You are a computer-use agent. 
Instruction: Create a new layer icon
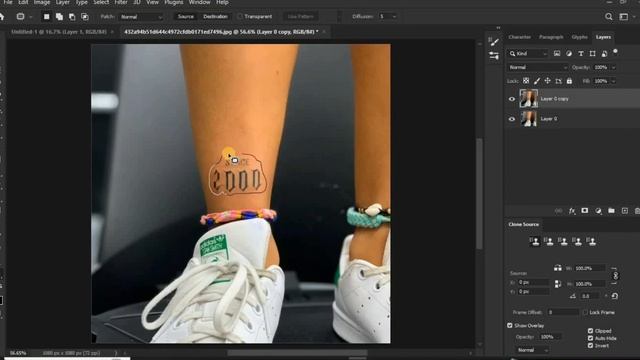(x=624, y=211)
